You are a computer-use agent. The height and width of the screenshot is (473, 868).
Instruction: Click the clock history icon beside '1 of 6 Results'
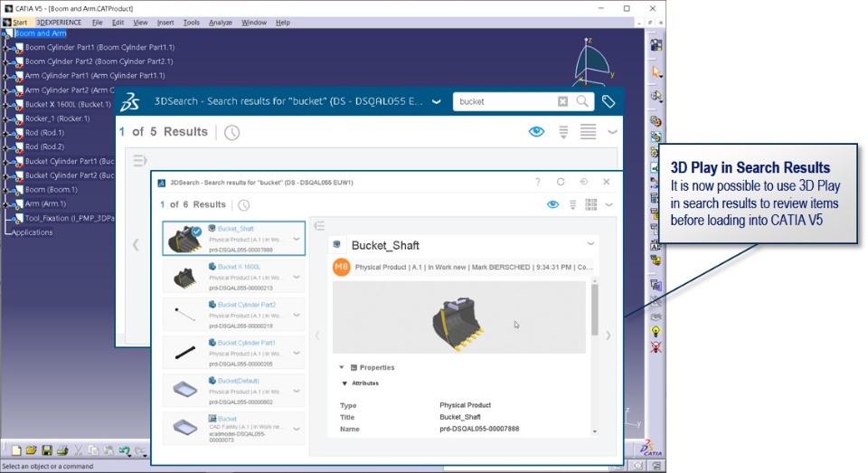coord(243,205)
